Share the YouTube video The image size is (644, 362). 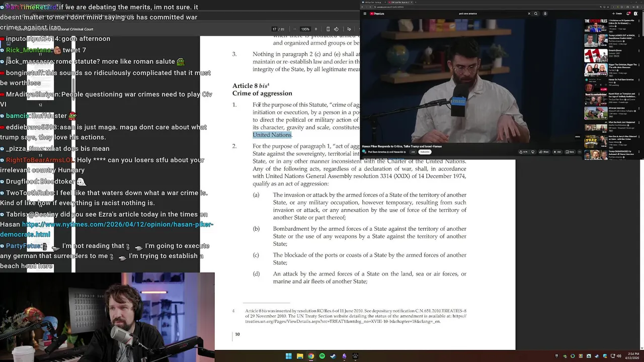pos(544,152)
